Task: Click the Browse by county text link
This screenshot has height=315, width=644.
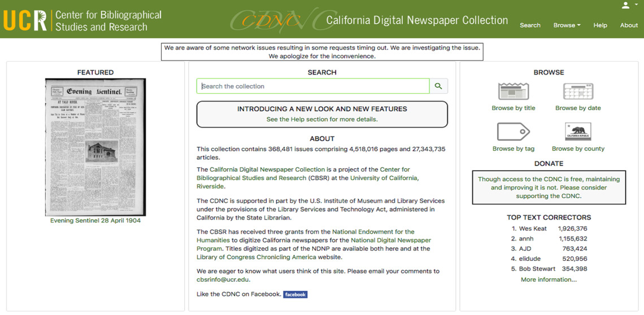Action: tap(578, 148)
